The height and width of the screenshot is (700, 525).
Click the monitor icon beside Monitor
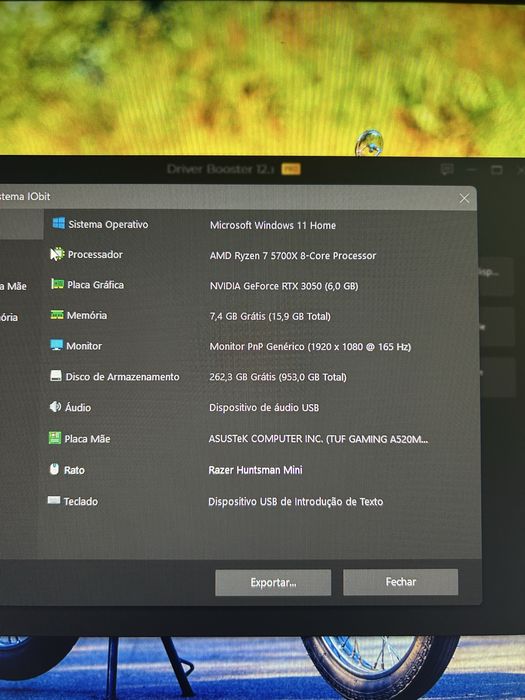point(56,345)
